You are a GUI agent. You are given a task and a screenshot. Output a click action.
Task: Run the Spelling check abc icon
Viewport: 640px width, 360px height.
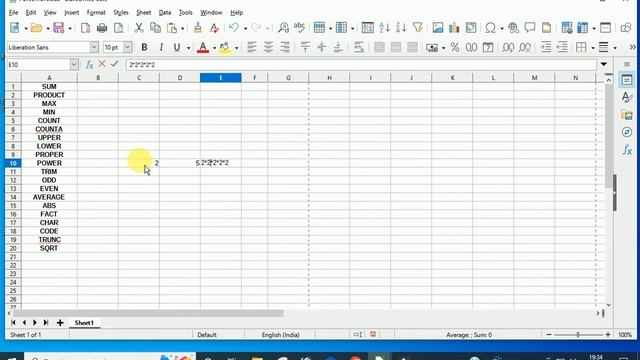[x=300, y=28]
